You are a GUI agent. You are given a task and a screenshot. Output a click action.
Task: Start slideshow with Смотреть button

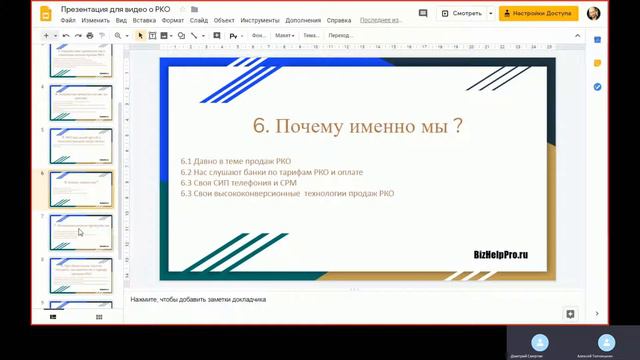pos(462,13)
